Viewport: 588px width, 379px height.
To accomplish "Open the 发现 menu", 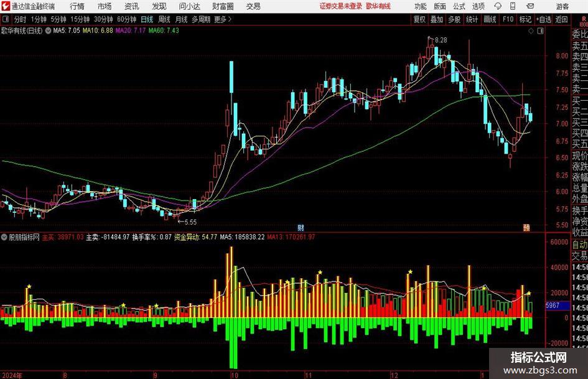I will point(159,6).
